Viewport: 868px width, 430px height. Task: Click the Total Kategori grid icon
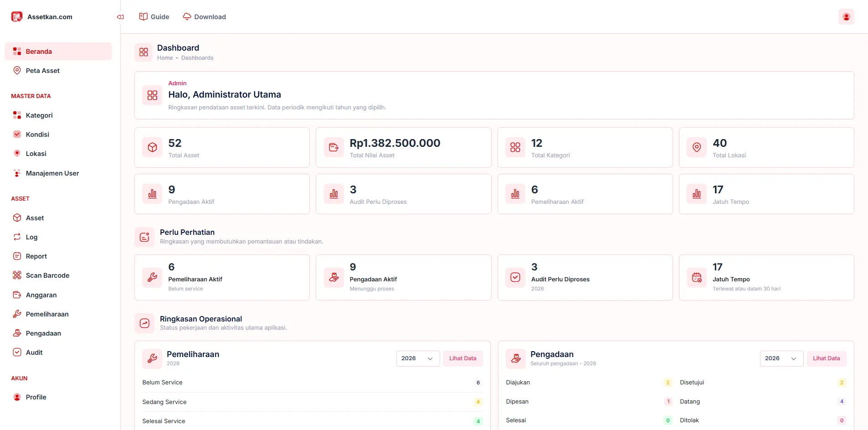[x=515, y=147]
